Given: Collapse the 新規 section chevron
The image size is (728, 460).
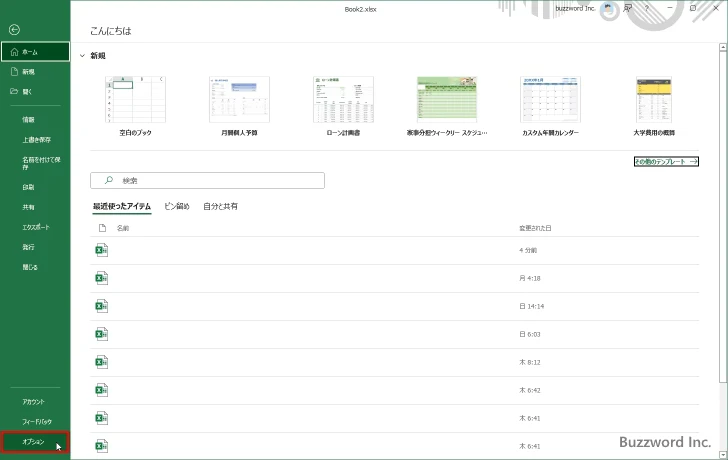Looking at the screenshot, I should (81, 56).
